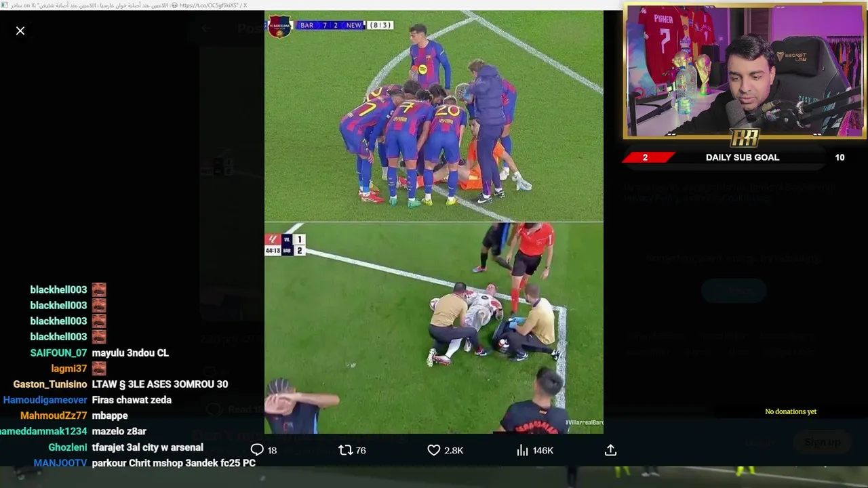View post analytics bar-chart icon
The height and width of the screenshot is (488, 868).
click(522, 450)
